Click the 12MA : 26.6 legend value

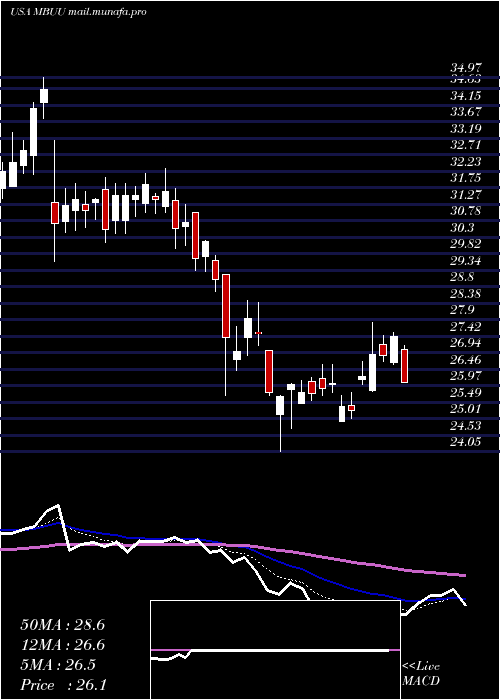[x=62, y=645]
